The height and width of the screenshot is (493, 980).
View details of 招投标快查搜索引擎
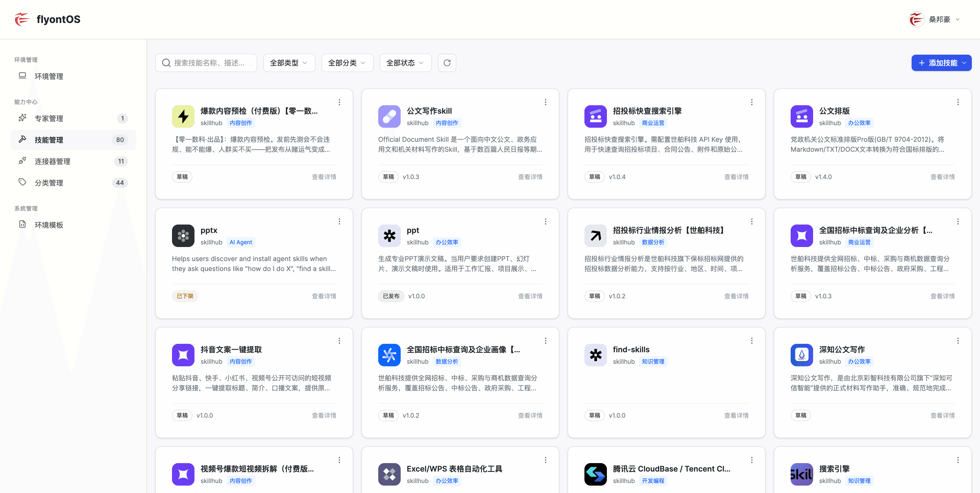tap(736, 177)
